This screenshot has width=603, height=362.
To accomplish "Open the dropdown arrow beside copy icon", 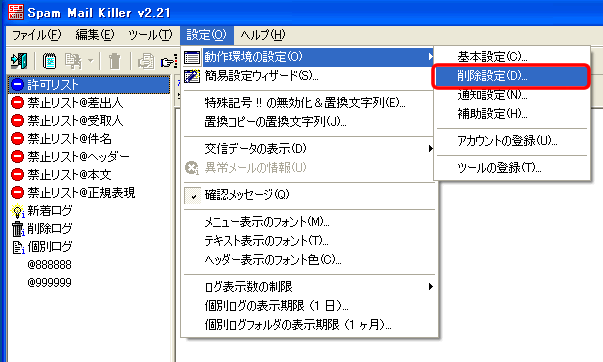I will (90, 61).
